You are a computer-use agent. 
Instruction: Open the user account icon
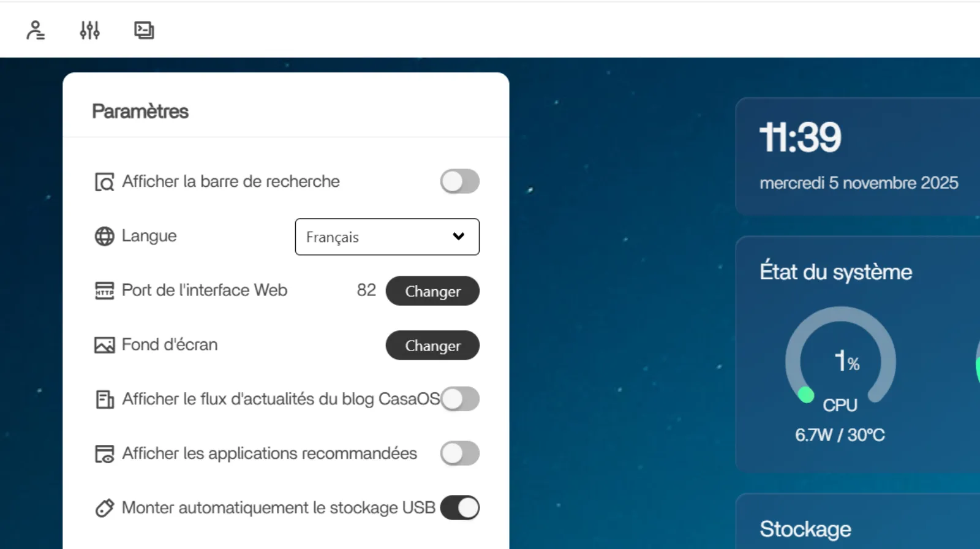(36, 30)
